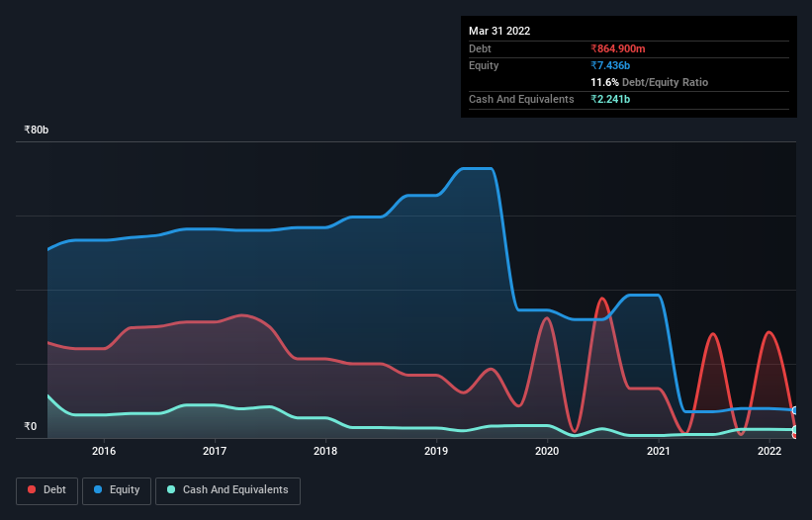The height and width of the screenshot is (520, 812).
Task: Click the ₹0 y-axis label
Action: point(31,426)
